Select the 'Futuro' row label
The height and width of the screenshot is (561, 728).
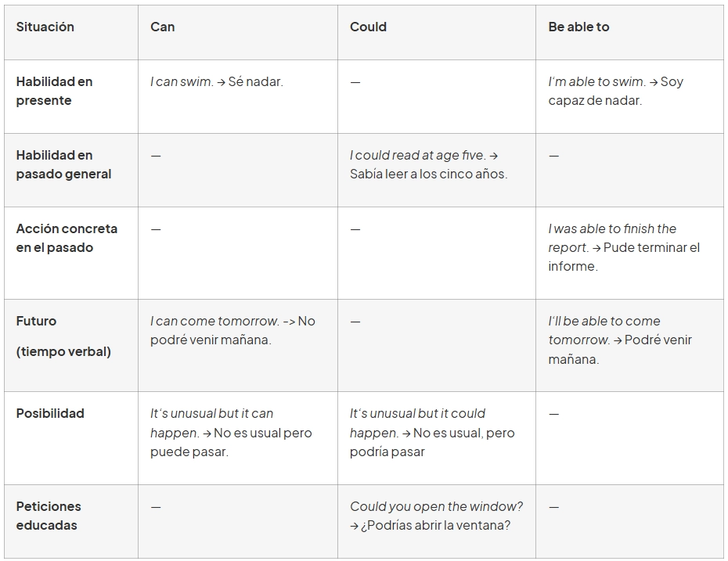click(x=36, y=321)
